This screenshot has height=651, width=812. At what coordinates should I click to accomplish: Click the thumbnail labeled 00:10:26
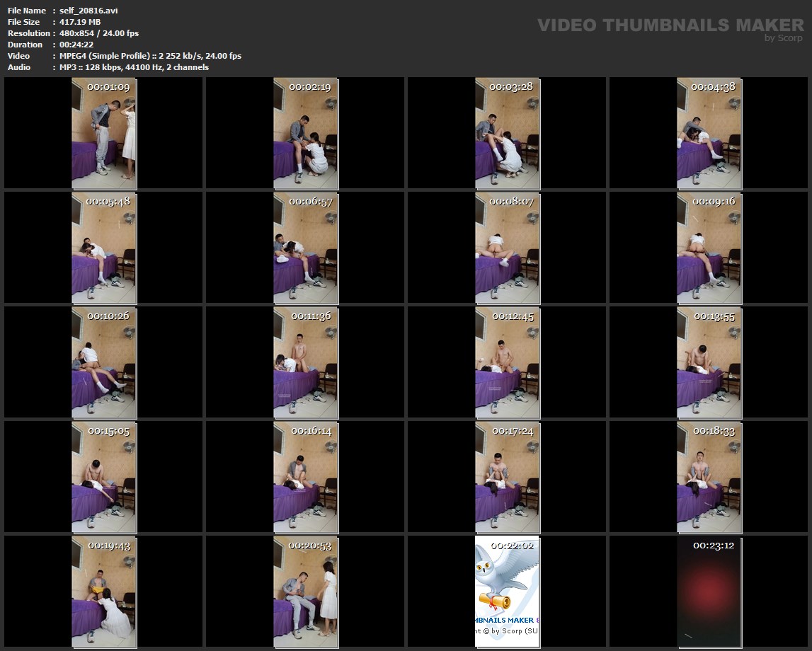coord(104,362)
